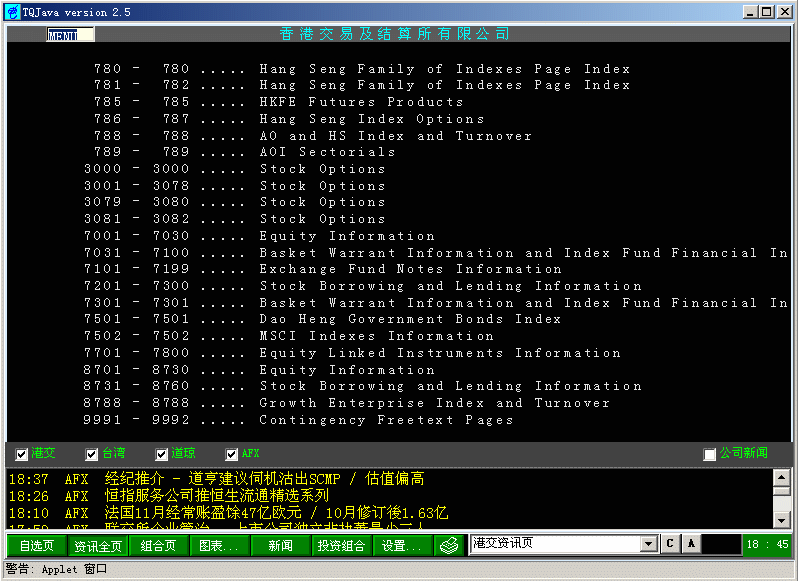Select HKFE Futures Products row

coord(278,102)
